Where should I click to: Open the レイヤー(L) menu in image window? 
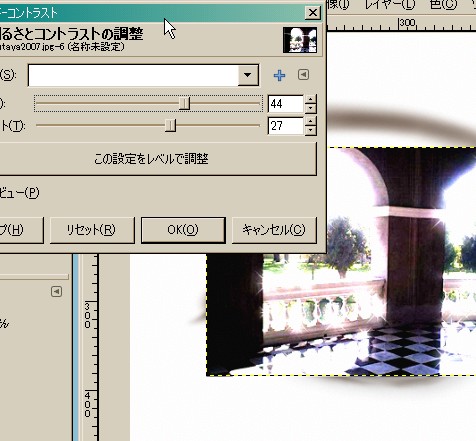(x=389, y=5)
